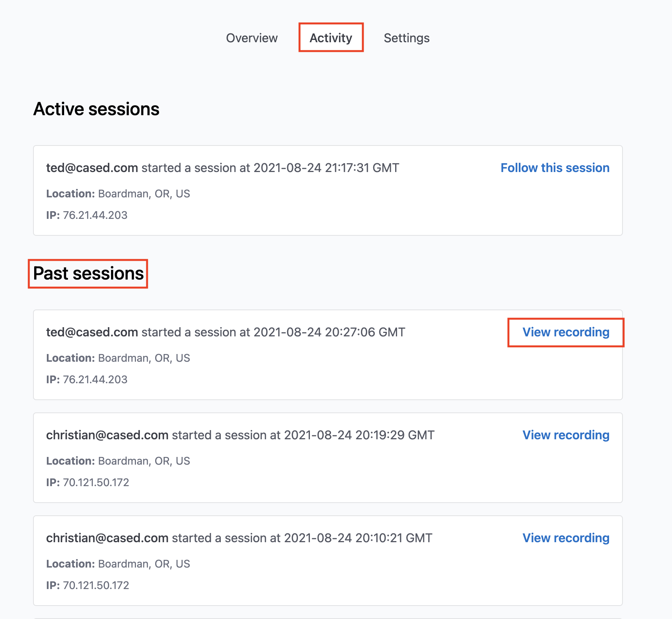Click ted@cased.com in the first past session
The height and width of the screenshot is (619, 672).
coord(92,332)
